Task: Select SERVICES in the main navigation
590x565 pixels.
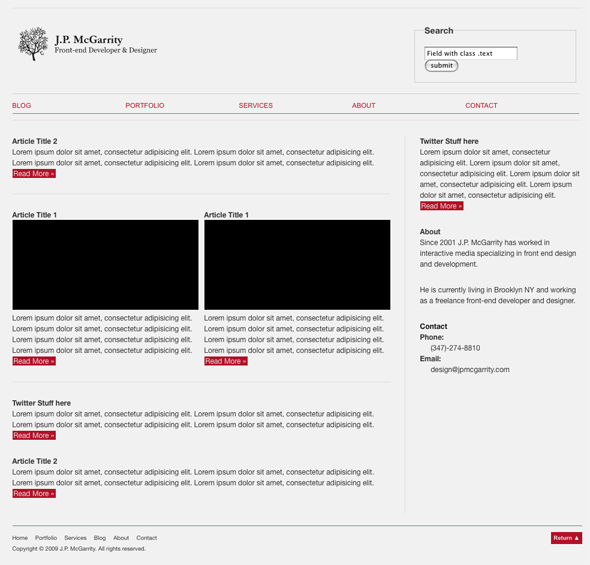Action: 255,106
